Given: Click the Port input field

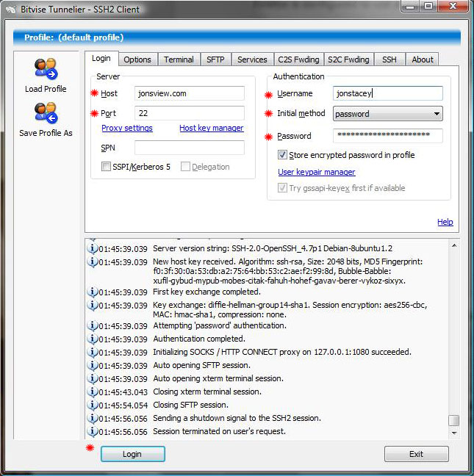Looking at the screenshot, I should 190,113.
